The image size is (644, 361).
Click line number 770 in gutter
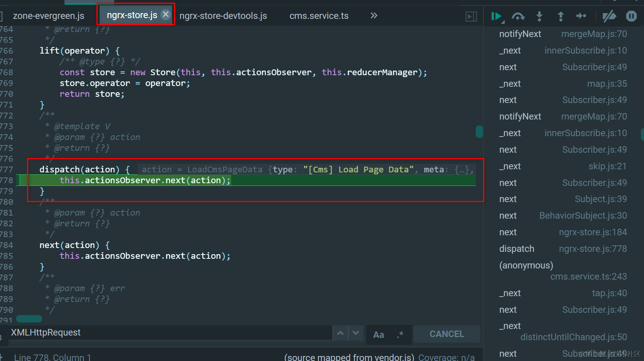7,94
